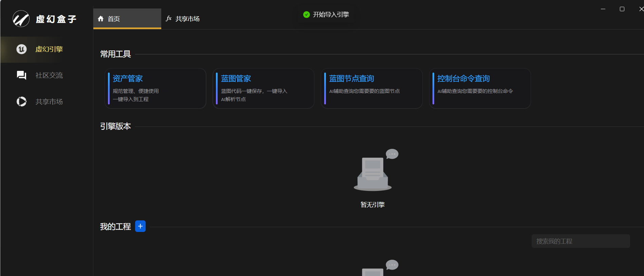Click the AI辅助查询您需要要的蓝图节点 description
The width and height of the screenshot is (644, 276).
coord(364,91)
